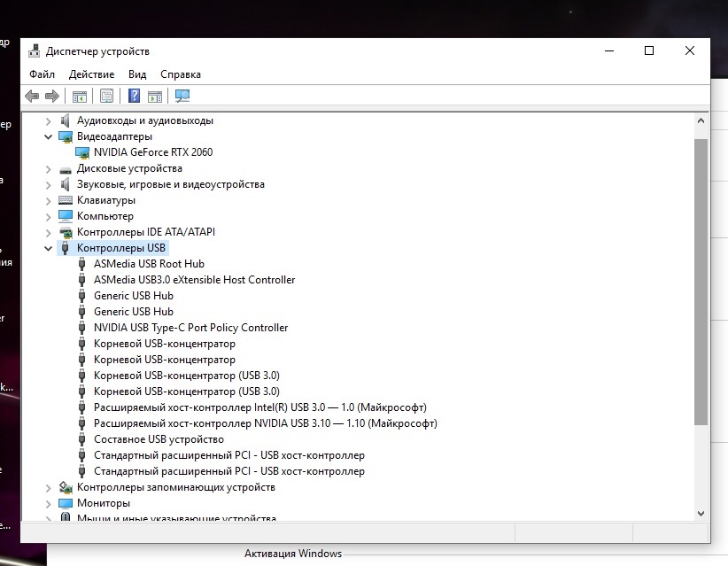Expand the Дисковые устройства node
Screen dimensions: 728x566
click(49, 169)
